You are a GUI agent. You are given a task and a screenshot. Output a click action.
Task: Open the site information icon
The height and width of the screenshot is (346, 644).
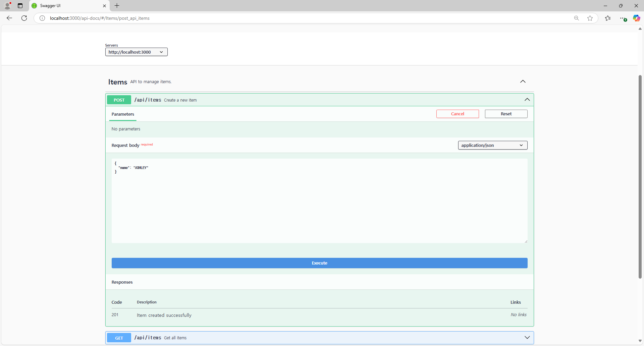point(42,18)
